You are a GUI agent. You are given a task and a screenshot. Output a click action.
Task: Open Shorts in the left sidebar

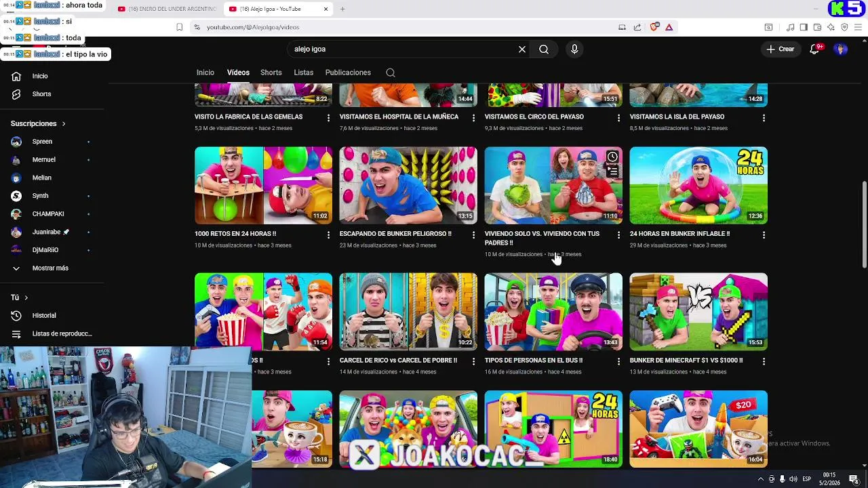52,94
